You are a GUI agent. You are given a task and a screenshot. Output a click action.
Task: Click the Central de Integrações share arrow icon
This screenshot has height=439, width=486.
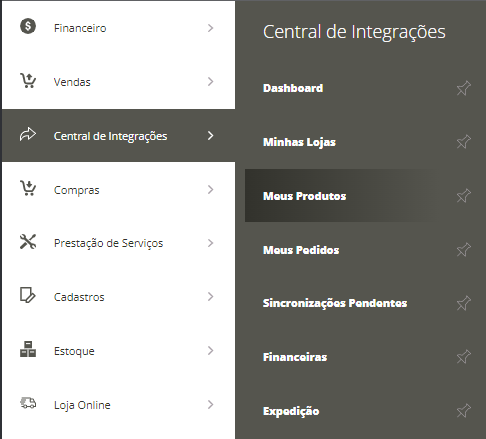tap(28, 134)
